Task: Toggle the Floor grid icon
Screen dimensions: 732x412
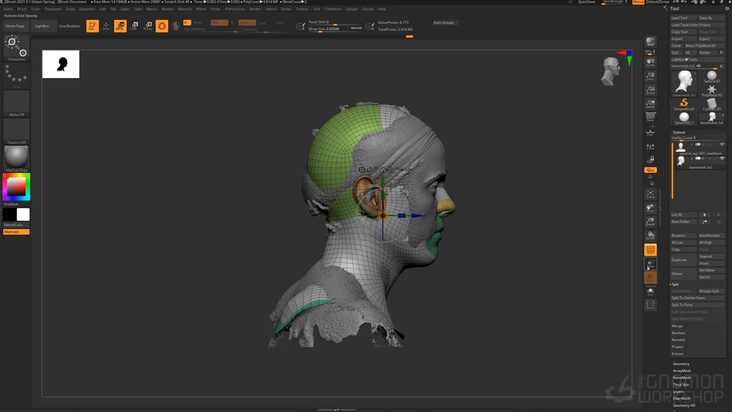Action: 650,133
